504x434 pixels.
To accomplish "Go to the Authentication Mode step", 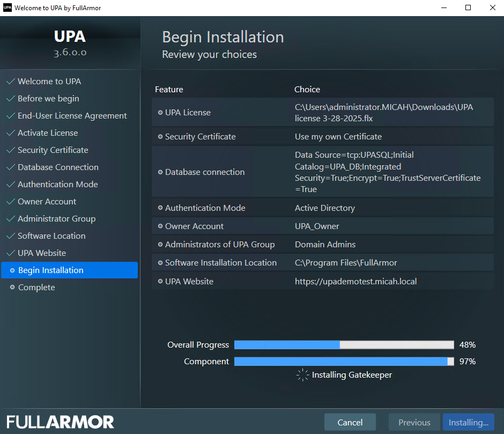I will 57,185.
